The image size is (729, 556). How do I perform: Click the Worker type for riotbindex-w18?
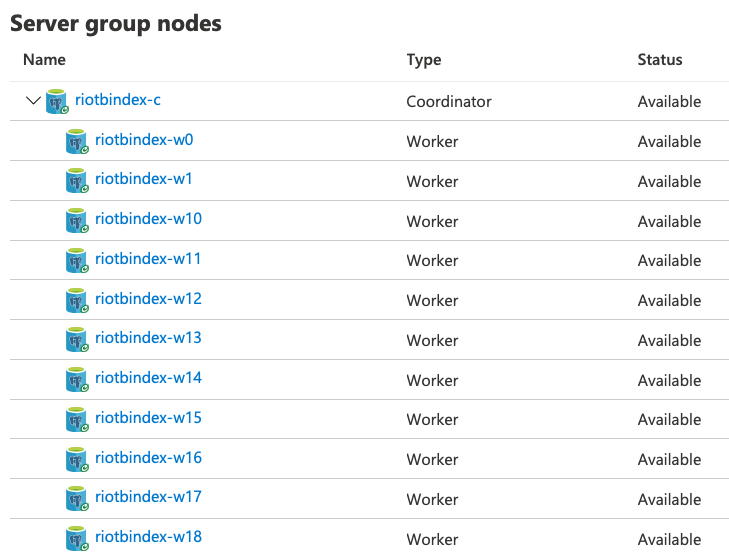pos(432,539)
